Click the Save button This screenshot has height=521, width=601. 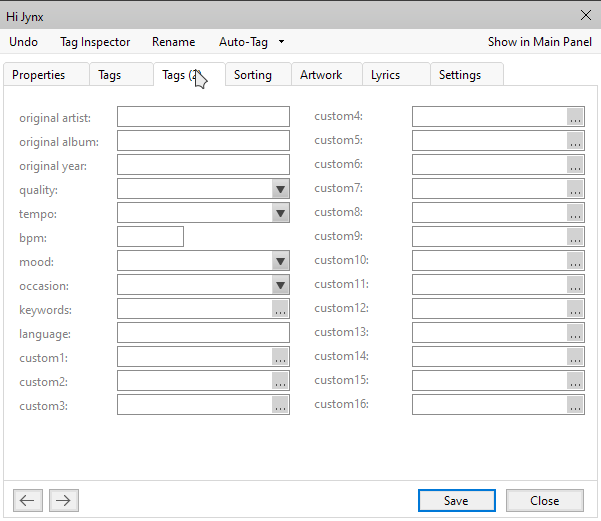(x=456, y=501)
